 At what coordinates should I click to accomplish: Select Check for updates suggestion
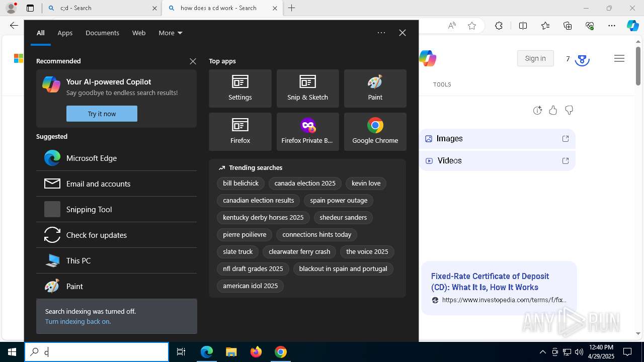pos(116,235)
